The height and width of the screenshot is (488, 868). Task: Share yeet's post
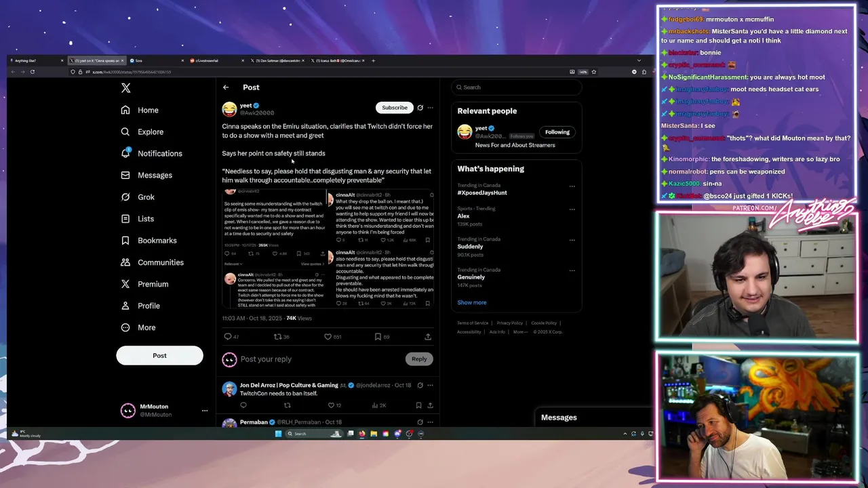(x=428, y=336)
